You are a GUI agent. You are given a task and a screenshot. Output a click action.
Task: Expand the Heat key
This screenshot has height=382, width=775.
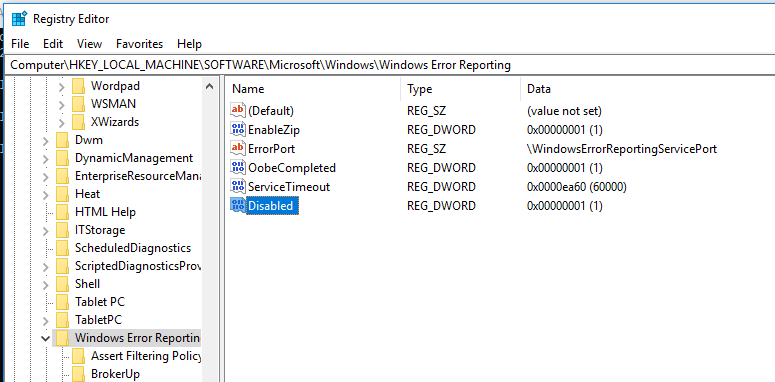pyautogui.click(x=45, y=195)
